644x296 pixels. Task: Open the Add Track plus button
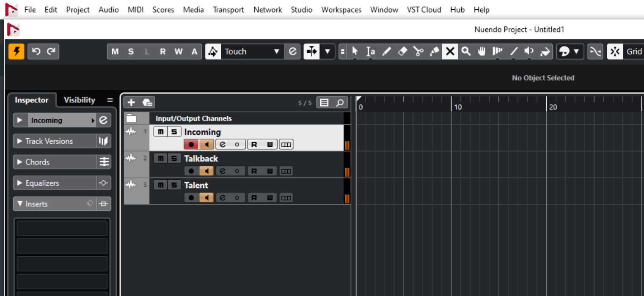[131, 102]
